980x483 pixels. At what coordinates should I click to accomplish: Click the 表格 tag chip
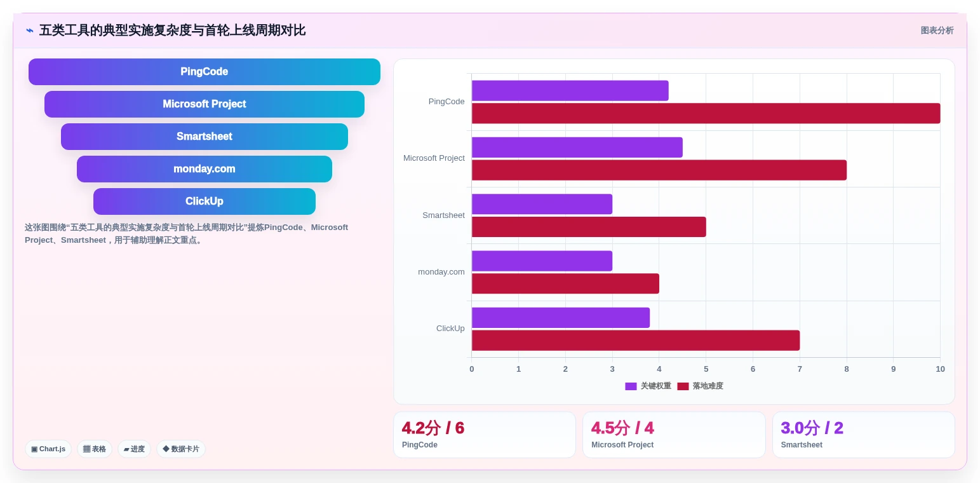(95, 449)
